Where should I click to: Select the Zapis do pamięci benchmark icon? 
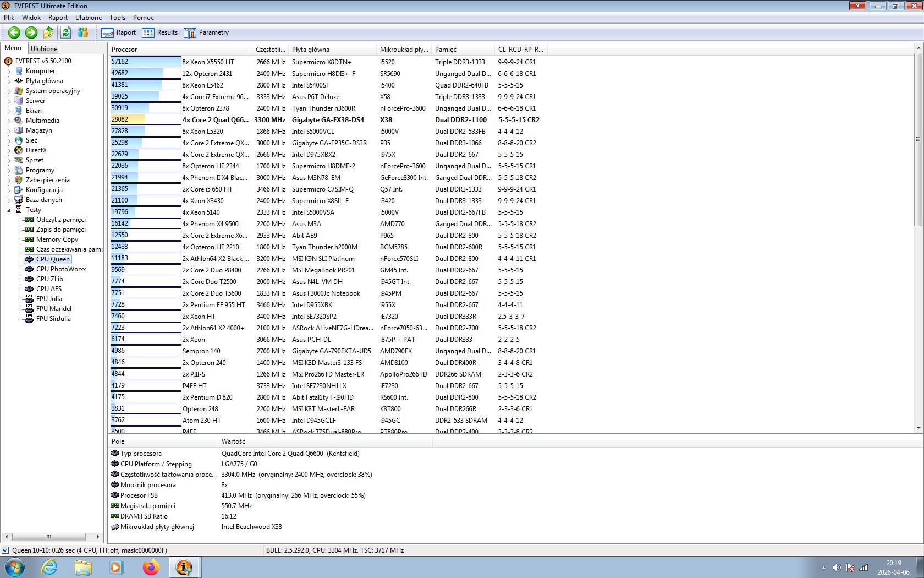(29, 230)
